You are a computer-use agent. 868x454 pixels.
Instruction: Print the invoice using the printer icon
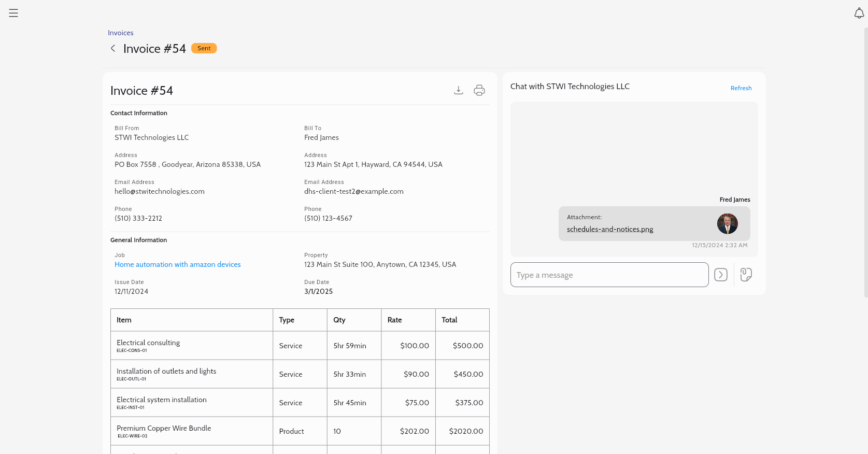479,90
